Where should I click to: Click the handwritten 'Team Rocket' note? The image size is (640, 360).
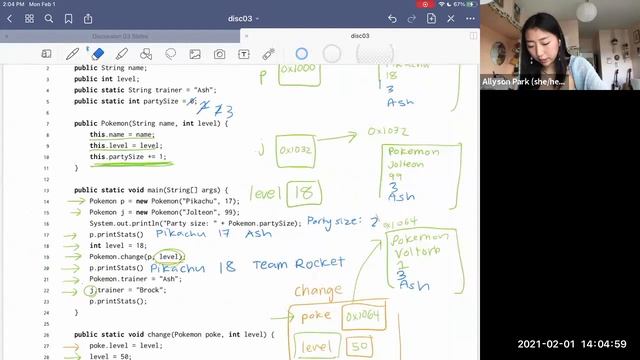[x=299, y=263]
